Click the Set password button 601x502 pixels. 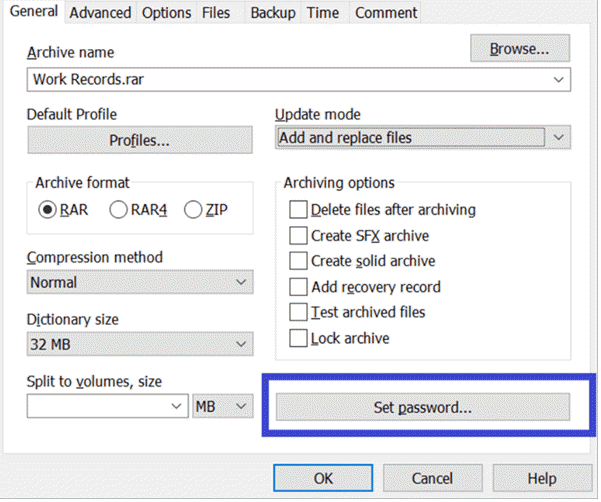(x=422, y=408)
